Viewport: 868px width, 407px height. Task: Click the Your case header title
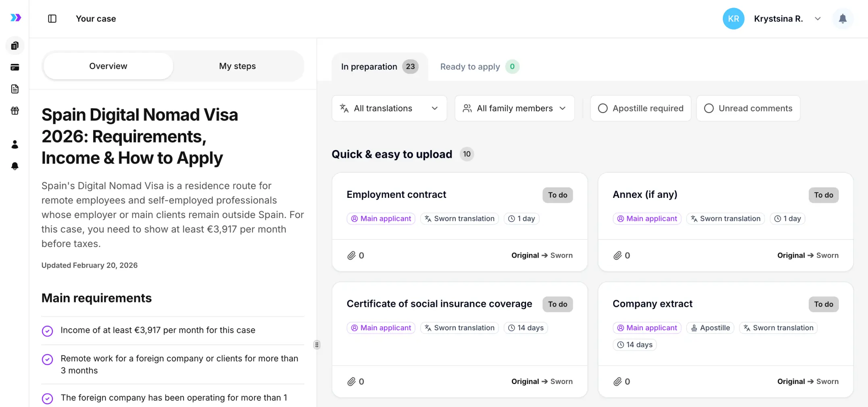tap(96, 19)
